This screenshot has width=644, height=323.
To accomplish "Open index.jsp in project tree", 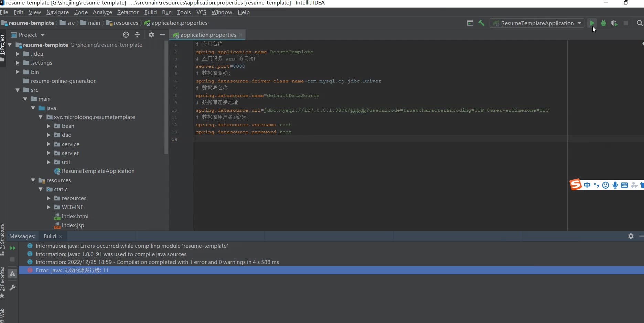I will pos(73,225).
